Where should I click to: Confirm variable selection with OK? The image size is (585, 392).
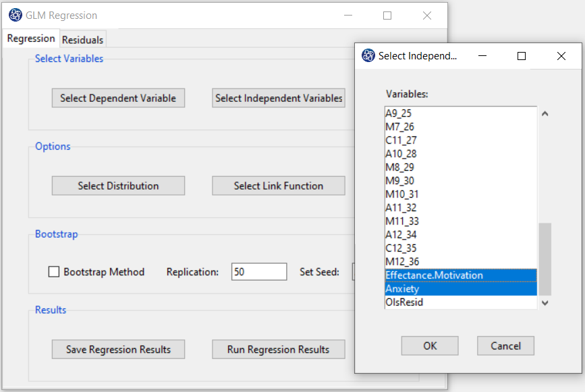click(x=430, y=345)
